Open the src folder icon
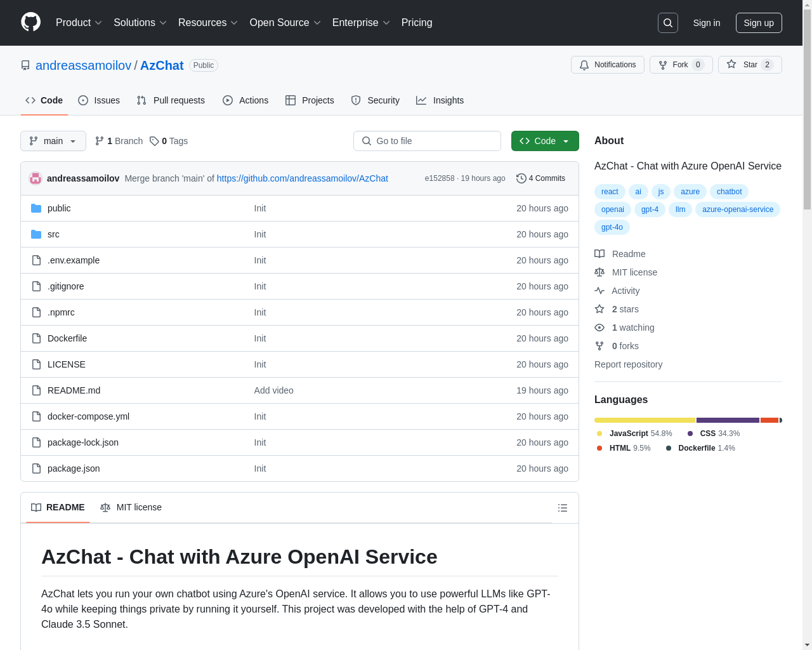The width and height of the screenshot is (812, 650). point(36,234)
